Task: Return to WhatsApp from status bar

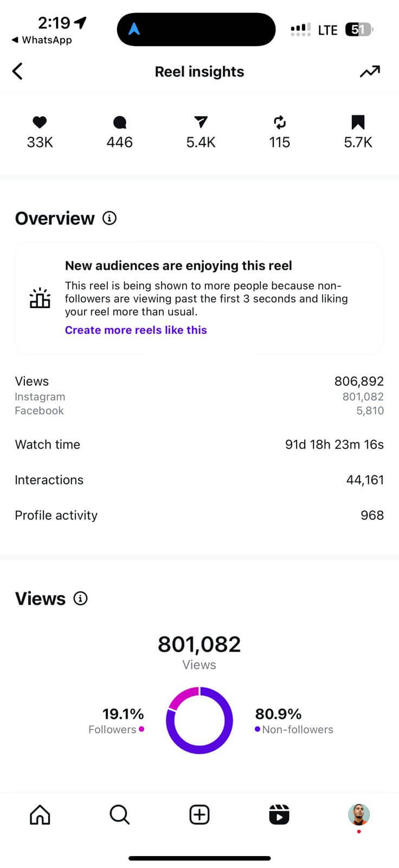Action: click(42, 40)
